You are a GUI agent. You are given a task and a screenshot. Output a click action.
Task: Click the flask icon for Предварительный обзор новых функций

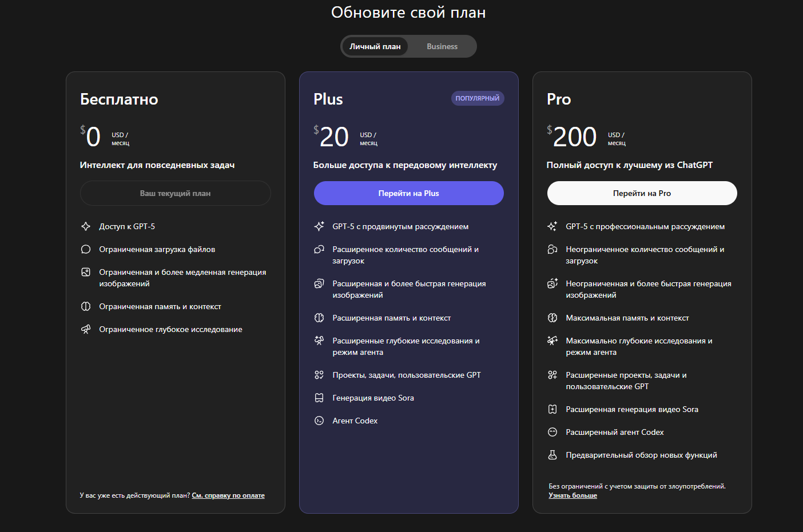pos(552,455)
